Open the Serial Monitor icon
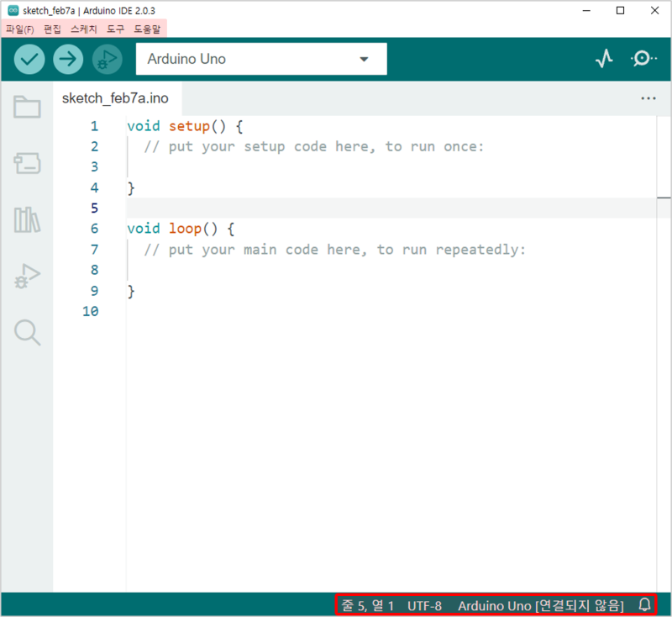Screen dimensions: 672x617 (x=643, y=59)
